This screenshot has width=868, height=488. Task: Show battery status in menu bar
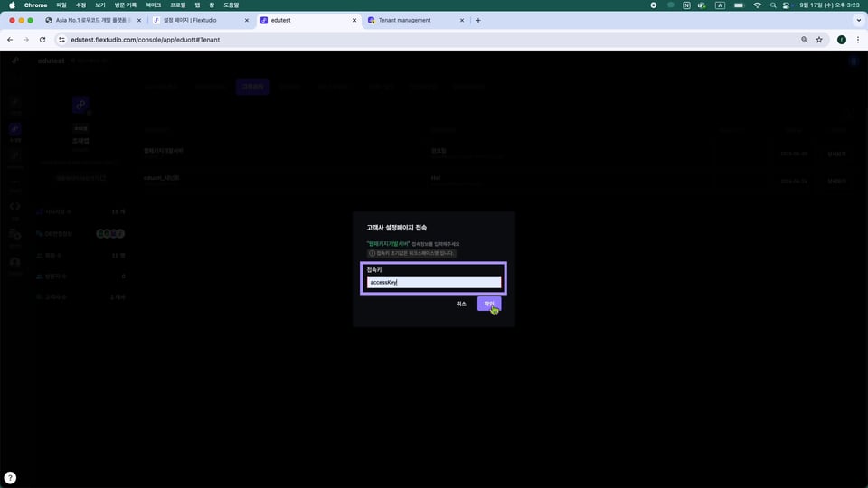pyautogui.click(x=739, y=5)
